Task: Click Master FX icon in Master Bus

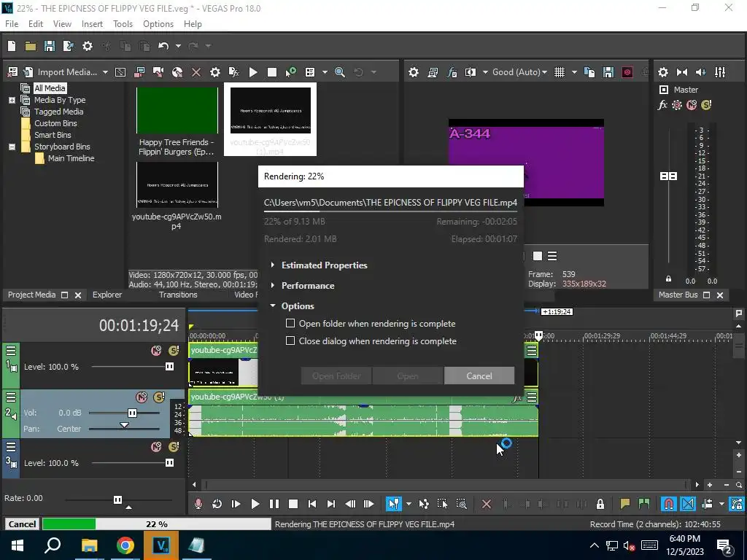Action: 662,105
